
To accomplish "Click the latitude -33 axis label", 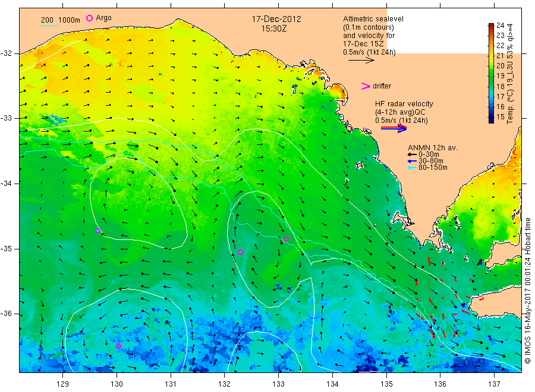I will (x=6, y=118).
